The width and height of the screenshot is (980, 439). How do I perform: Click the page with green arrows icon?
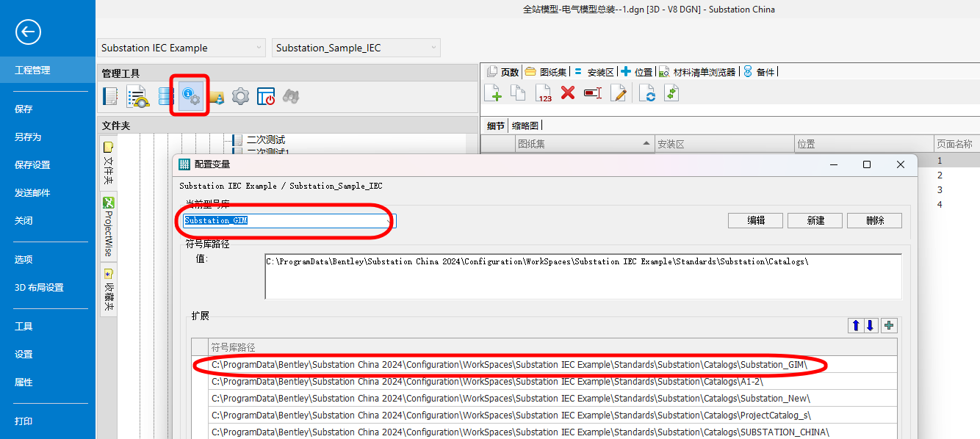click(671, 92)
